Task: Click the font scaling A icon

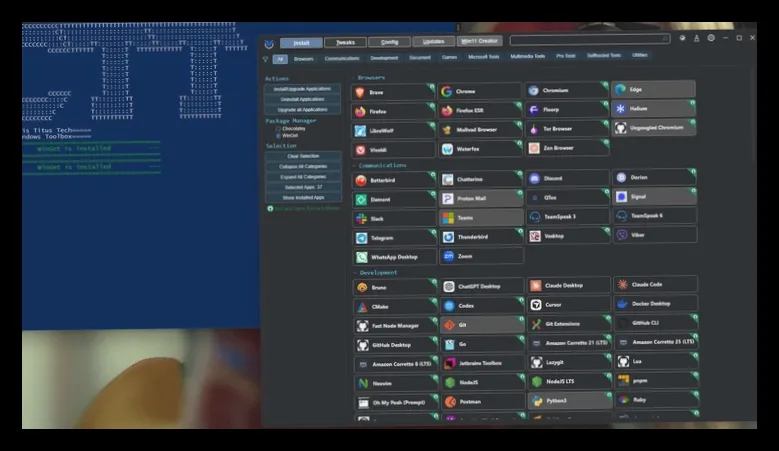Action: (697, 38)
